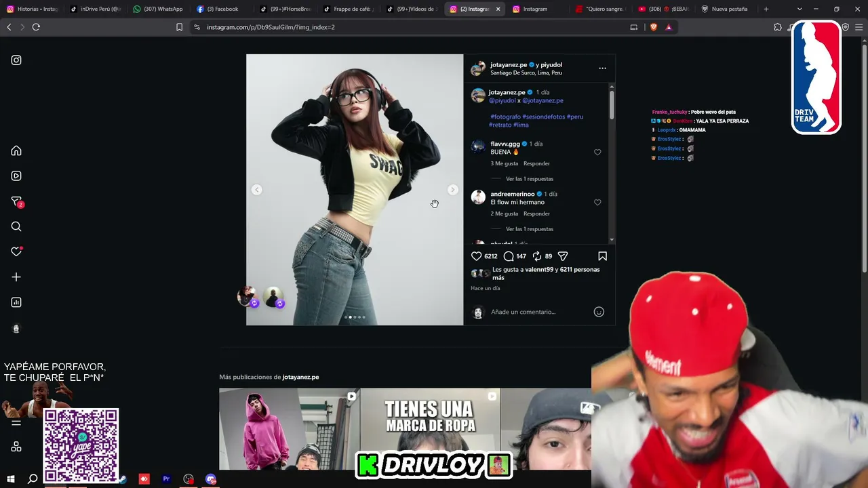Expand replies under andreemerinoo's comment
The height and width of the screenshot is (488, 868).
click(530, 229)
